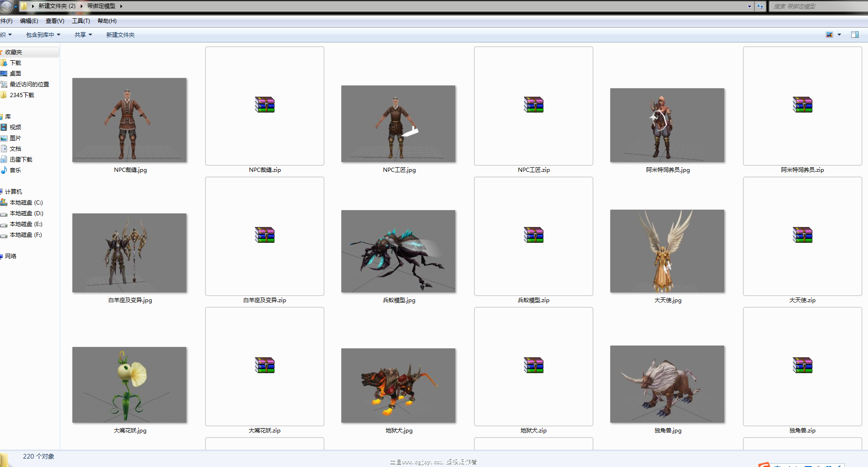The height and width of the screenshot is (467, 868).
Task: Select 计算机 in the navigation pane
Action: point(13,192)
